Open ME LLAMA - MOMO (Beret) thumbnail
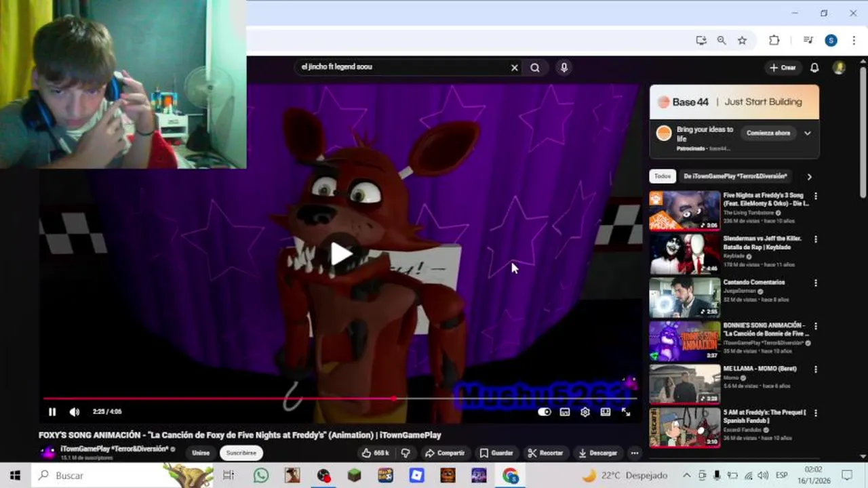Image resolution: width=868 pixels, height=488 pixels. (684, 384)
